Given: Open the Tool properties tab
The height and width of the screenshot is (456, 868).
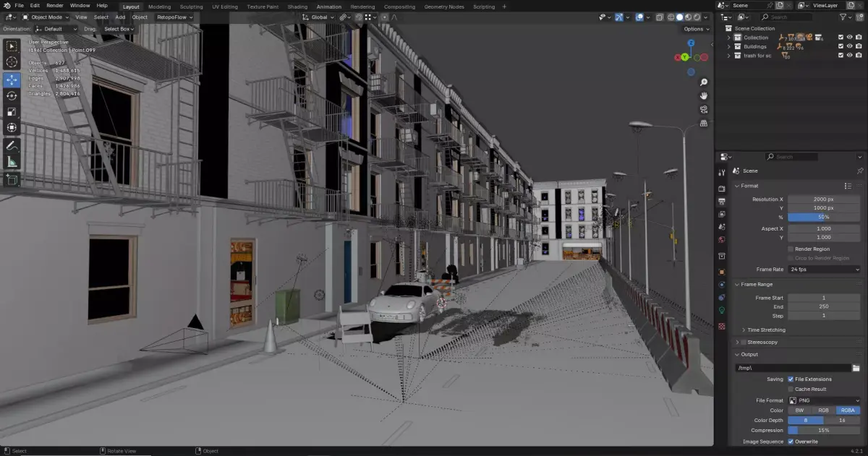Looking at the screenshot, I should [x=721, y=173].
